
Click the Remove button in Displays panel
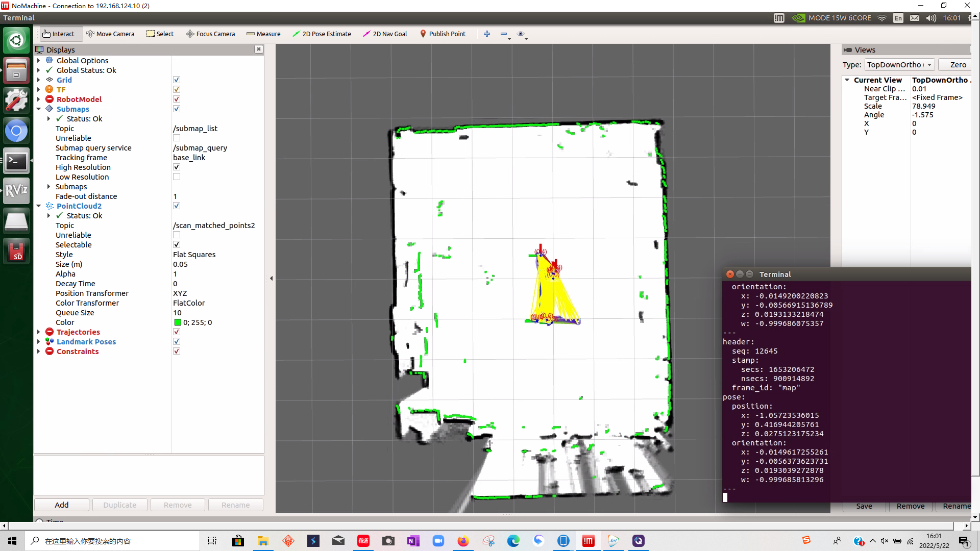[x=178, y=505]
